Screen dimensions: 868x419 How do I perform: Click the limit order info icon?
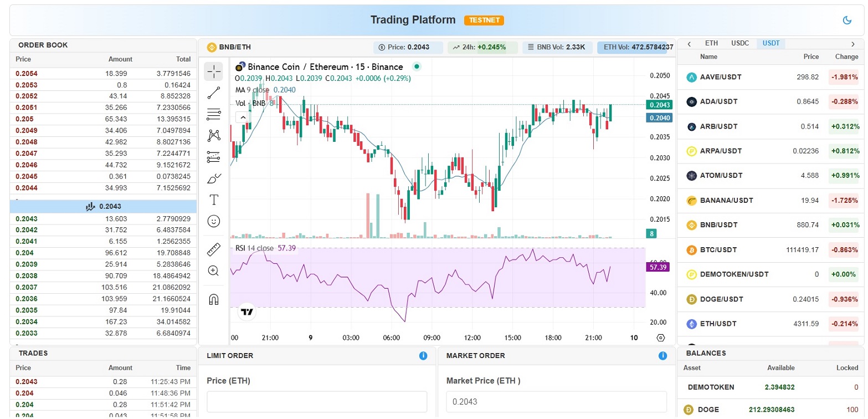pyautogui.click(x=423, y=356)
